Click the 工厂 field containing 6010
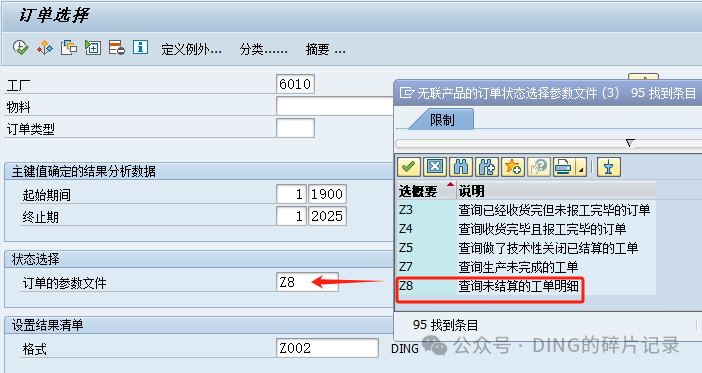The image size is (702, 373). 295,84
